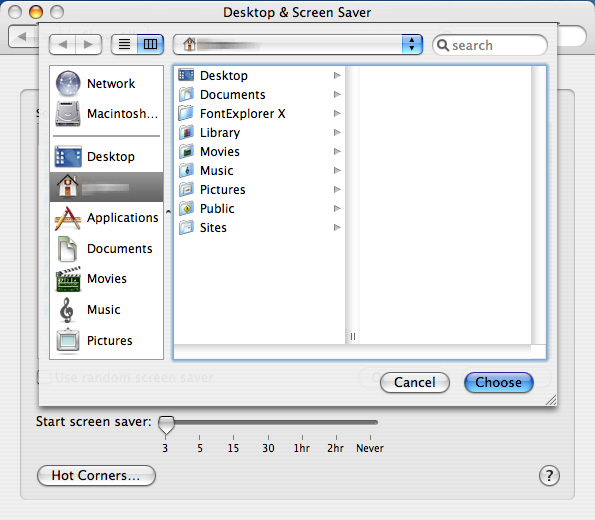Click the Start screen saver slider thumb
This screenshot has width=595, height=520.
click(x=166, y=425)
